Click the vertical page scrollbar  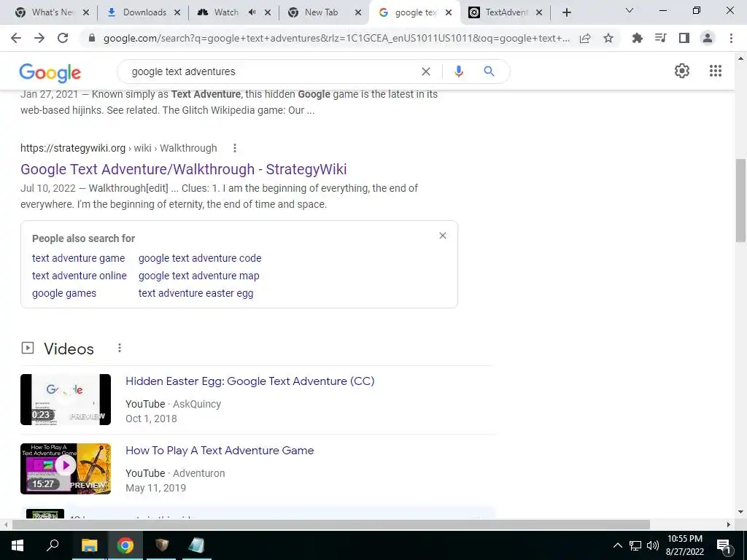tap(740, 200)
